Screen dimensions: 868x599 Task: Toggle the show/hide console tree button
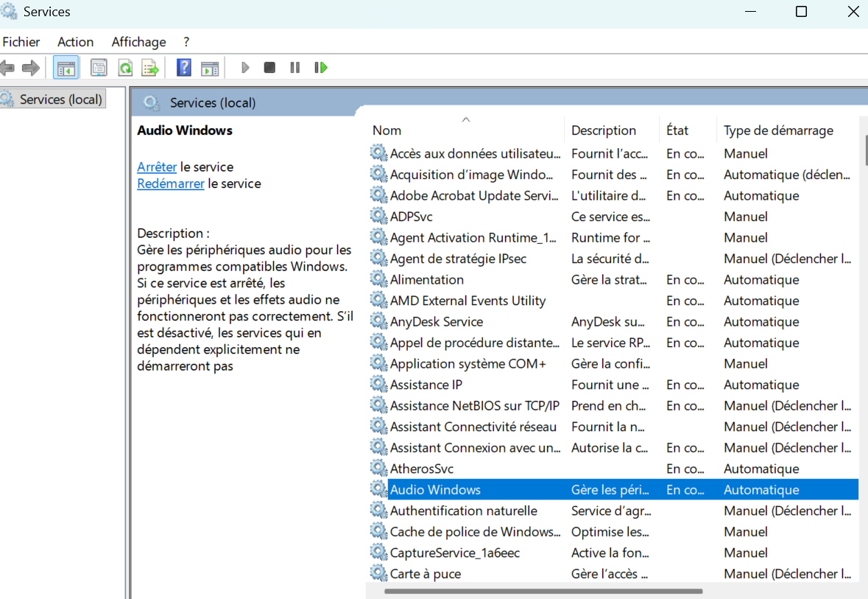click(66, 68)
